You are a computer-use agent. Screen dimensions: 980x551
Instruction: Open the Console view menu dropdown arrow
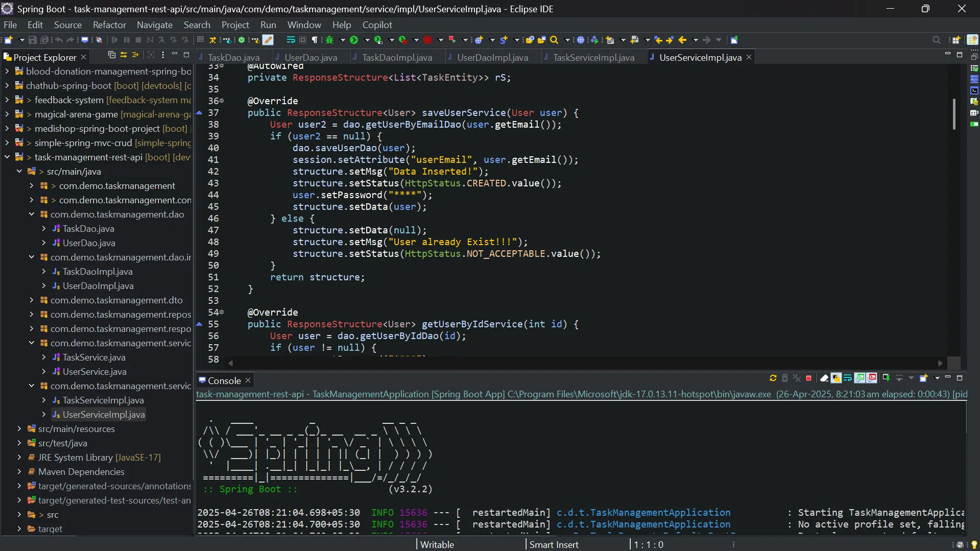tap(937, 378)
